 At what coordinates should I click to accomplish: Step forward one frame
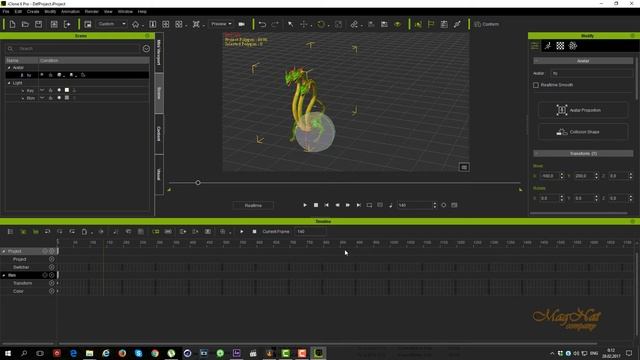(x=348, y=205)
